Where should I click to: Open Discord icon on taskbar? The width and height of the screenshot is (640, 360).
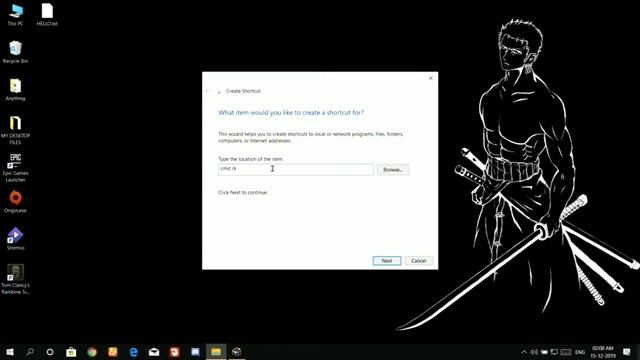(x=195, y=352)
